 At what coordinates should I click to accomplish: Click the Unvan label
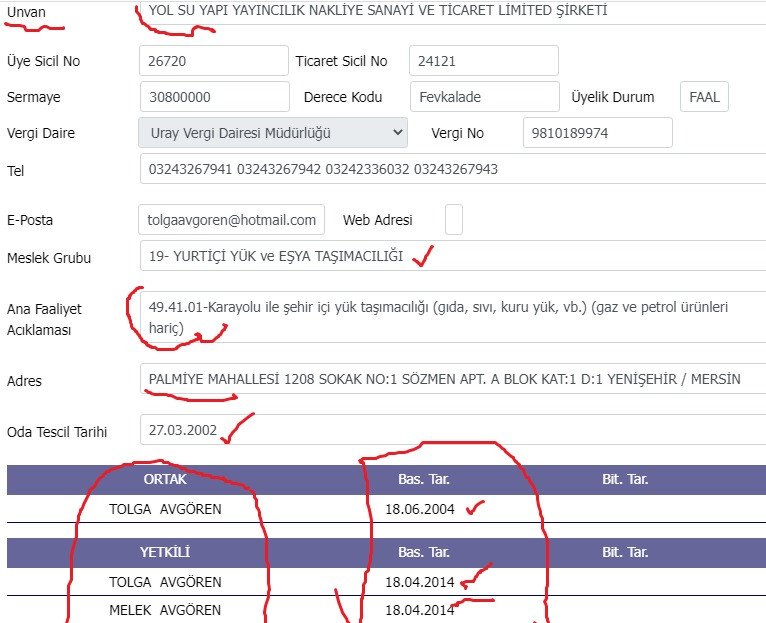point(26,12)
